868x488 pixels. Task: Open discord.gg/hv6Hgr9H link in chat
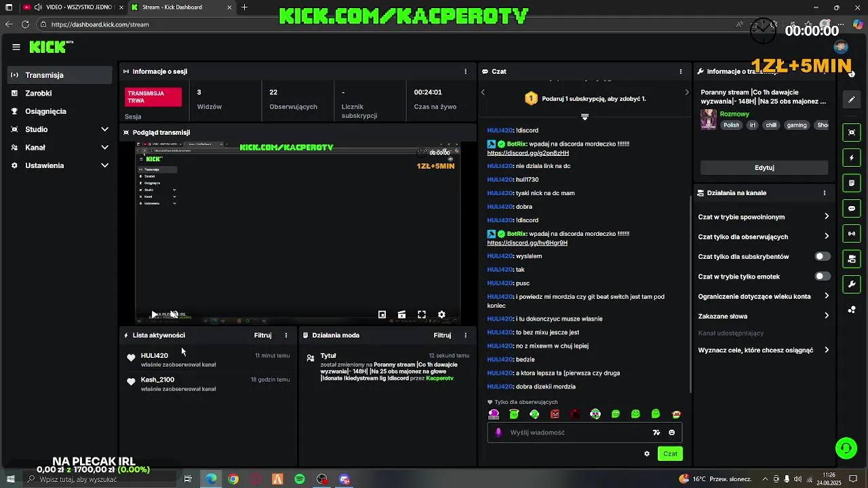[x=527, y=243]
